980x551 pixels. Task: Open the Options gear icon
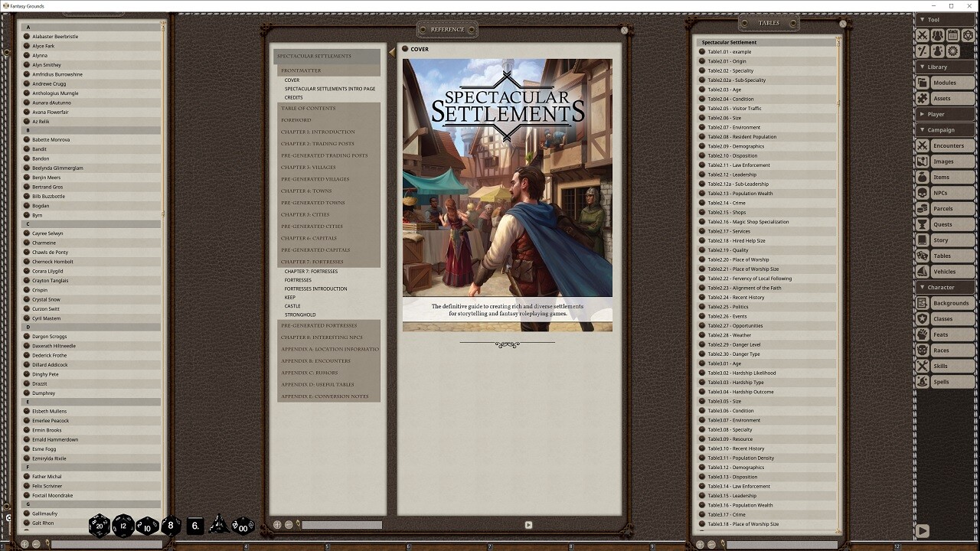[x=952, y=51]
